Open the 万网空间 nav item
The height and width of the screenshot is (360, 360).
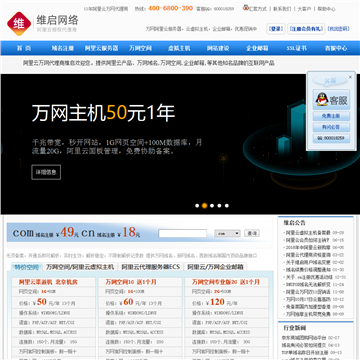(140, 48)
